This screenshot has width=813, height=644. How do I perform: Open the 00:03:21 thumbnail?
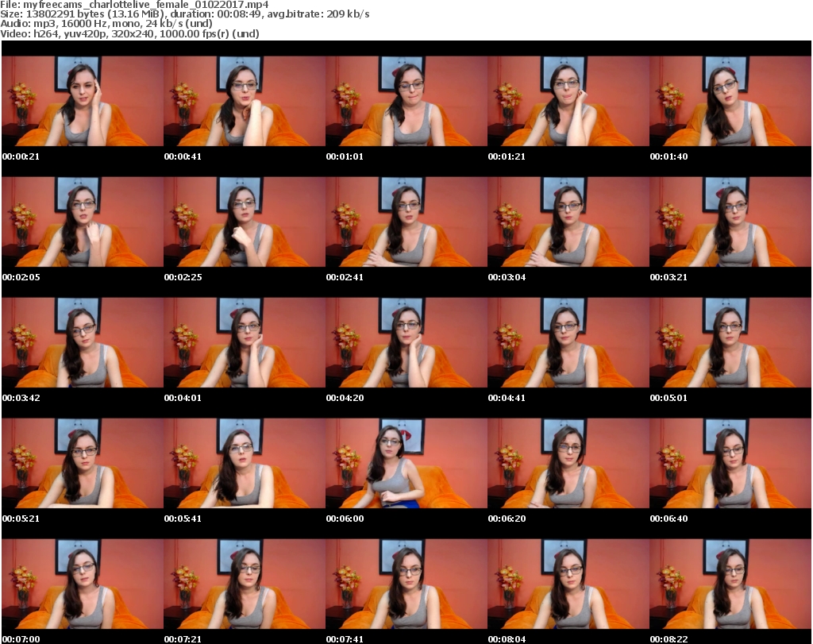coord(730,222)
